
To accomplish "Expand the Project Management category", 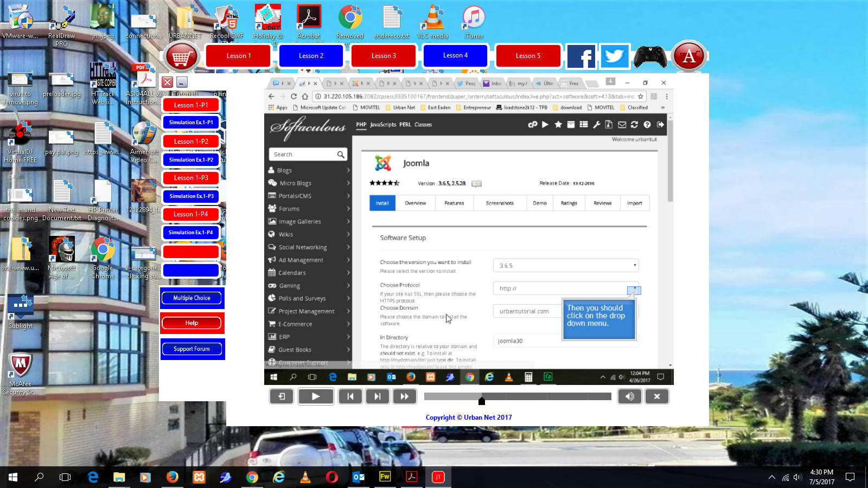I will coord(309,311).
